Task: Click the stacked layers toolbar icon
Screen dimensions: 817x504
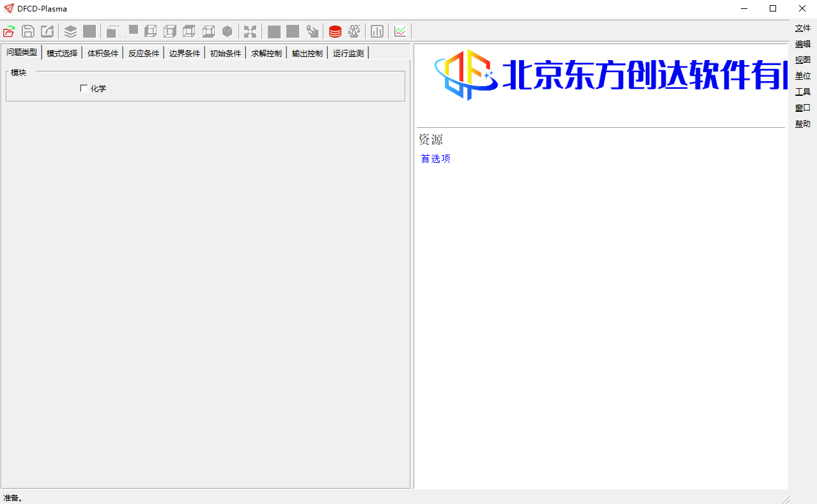Action: pos(70,31)
